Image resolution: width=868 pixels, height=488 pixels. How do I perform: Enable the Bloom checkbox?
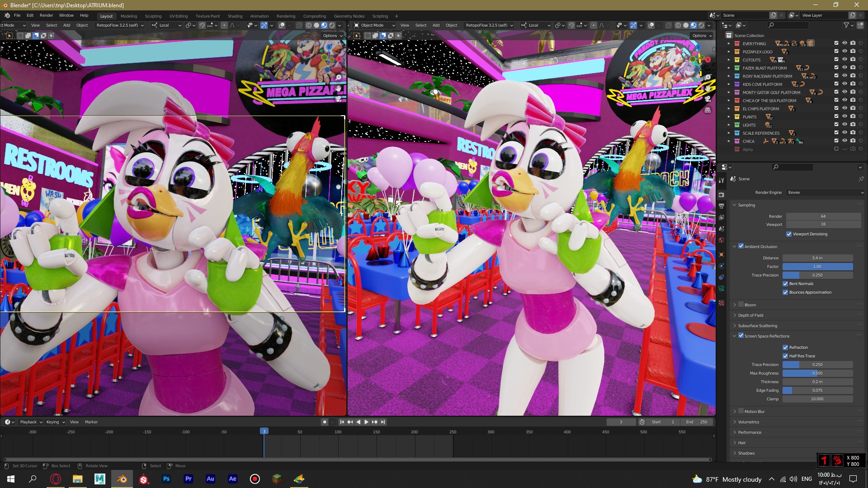point(741,305)
